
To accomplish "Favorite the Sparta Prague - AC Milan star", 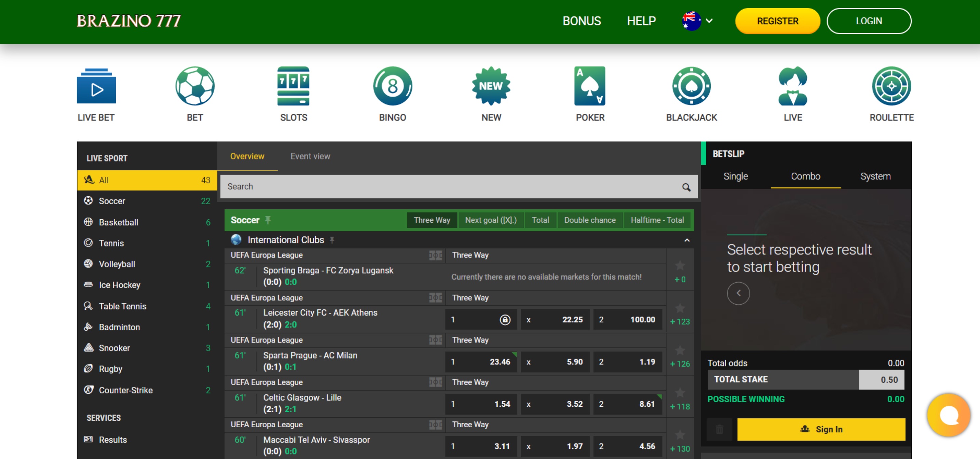I will coord(680,350).
